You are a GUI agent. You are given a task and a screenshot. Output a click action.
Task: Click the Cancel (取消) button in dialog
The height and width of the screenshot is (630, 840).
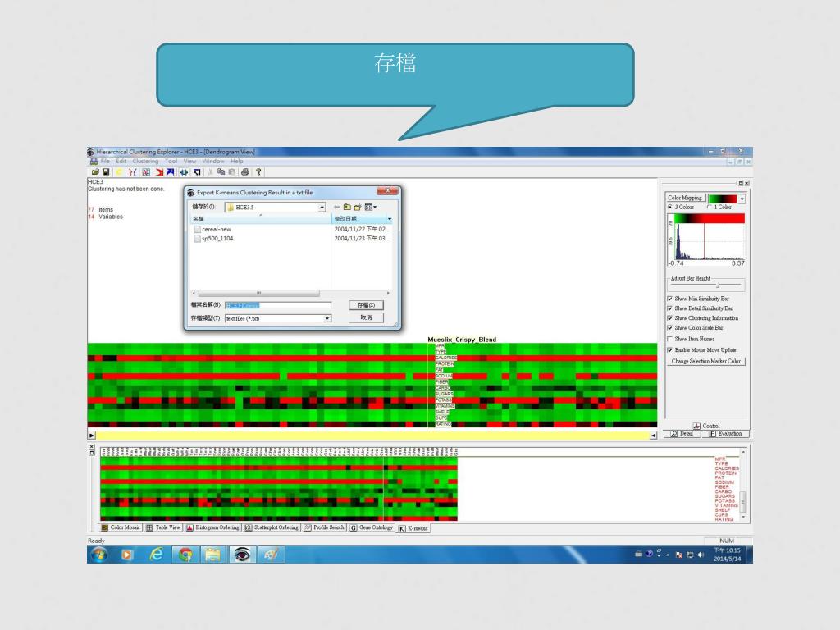click(366, 317)
